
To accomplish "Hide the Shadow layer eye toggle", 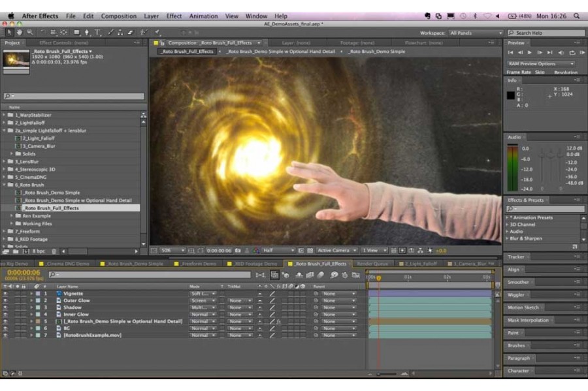I will [5, 307].
